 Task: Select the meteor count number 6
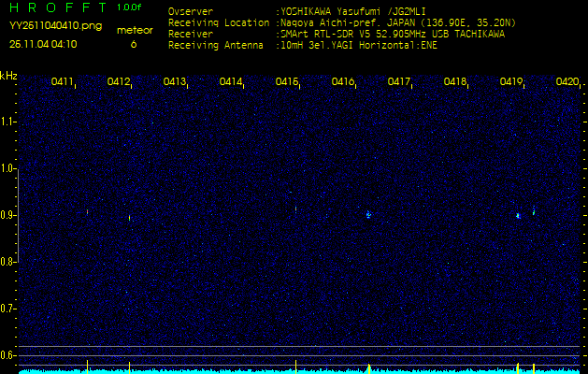pyautogui.click(x=133, y=44)
